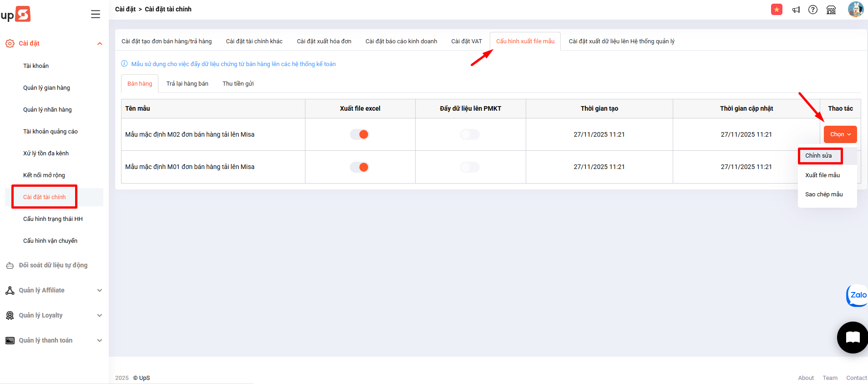
Task: Switch to the Cài đặt VAT tab
Action: [466, 41]
